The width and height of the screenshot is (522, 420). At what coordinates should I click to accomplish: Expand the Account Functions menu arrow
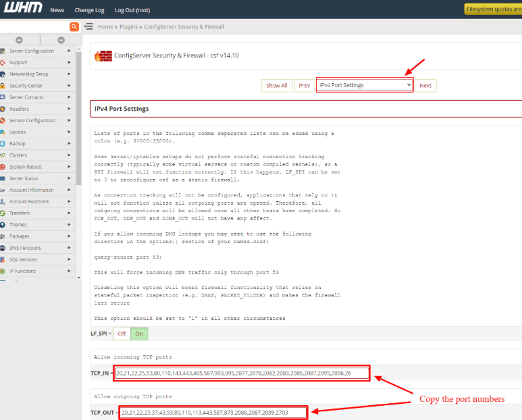pos(70,201)
